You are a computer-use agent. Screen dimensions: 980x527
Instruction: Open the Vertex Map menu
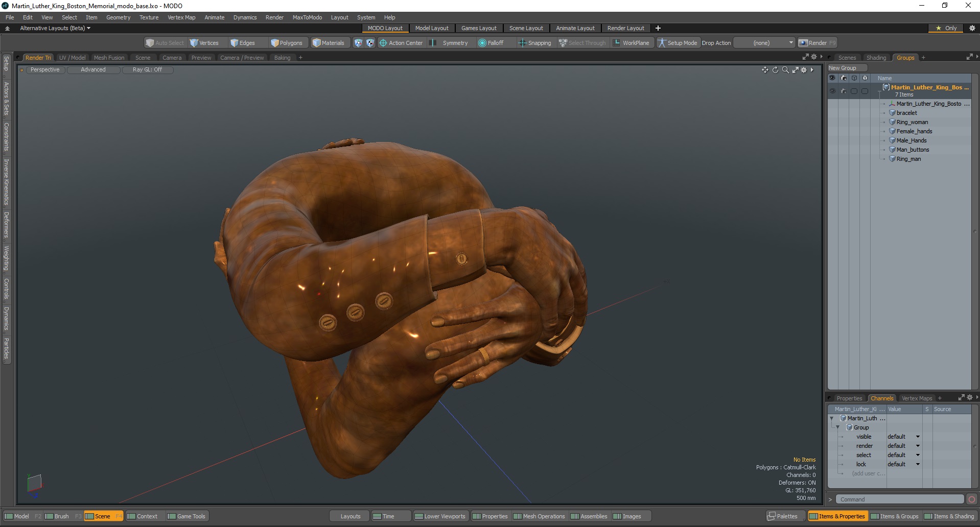[181, 17]
